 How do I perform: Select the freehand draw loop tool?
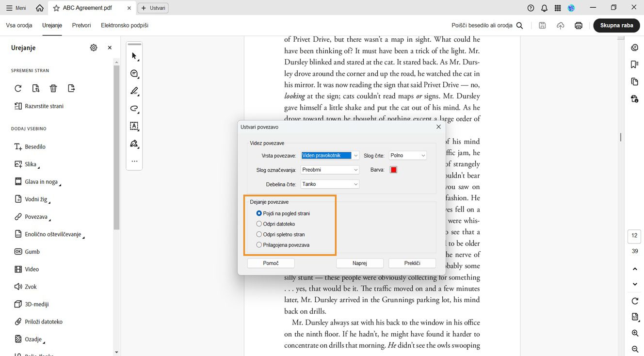(134, 109)
